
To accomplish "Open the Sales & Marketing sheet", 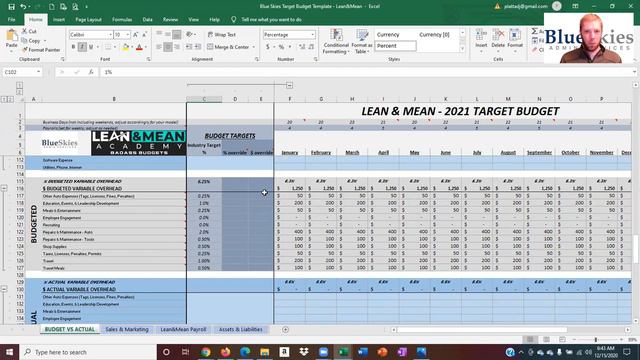I will coord(127,329).
